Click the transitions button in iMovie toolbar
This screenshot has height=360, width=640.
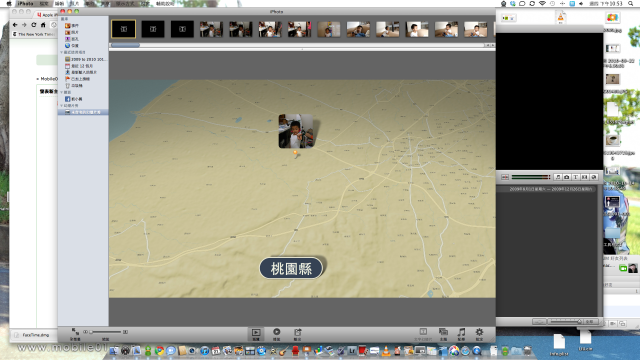click(584, 177)
